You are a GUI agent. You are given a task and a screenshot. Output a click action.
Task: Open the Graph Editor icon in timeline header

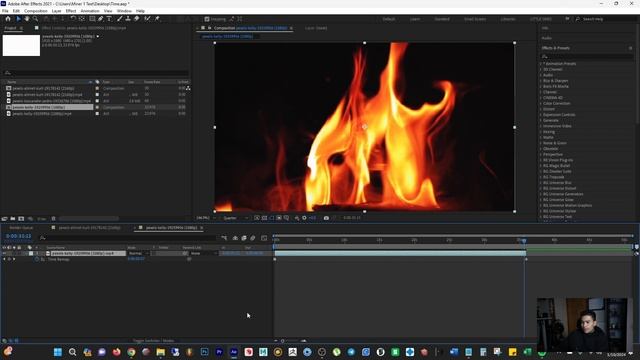[264, 238]
